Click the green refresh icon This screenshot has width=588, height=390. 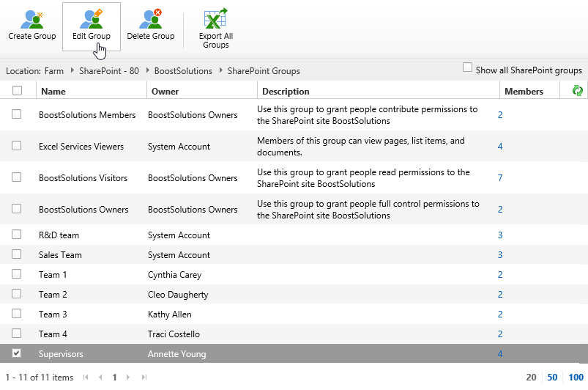click(x=577, y=91)
